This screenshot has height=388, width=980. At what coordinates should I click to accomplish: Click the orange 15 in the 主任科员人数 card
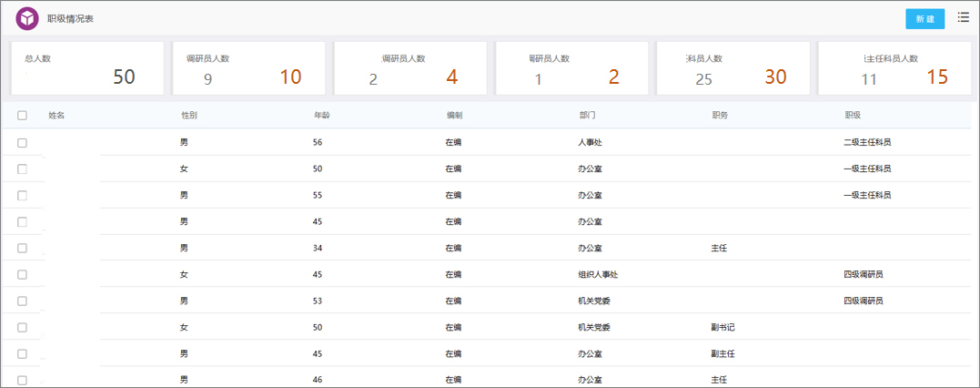pyautogui.click(x=937, y=77)
